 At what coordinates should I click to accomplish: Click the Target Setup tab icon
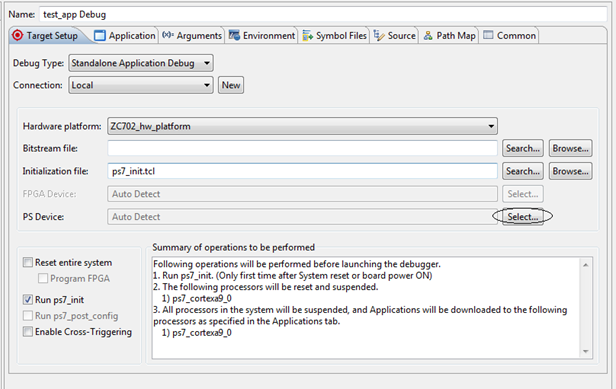17,35
